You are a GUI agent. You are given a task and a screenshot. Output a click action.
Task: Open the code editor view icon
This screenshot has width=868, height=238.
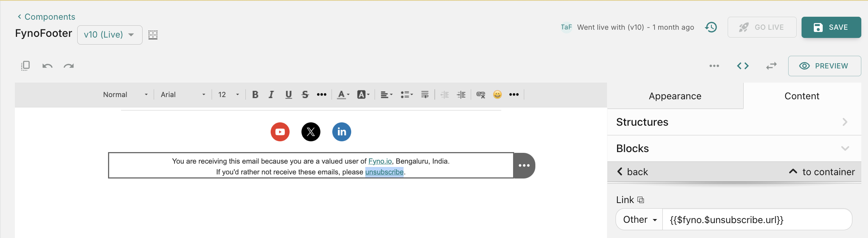743,66
